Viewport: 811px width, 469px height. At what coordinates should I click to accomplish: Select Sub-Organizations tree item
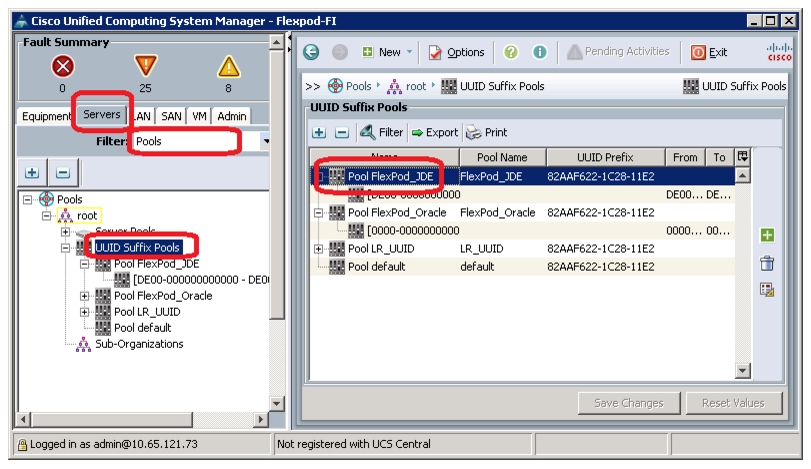(x=129, y=344)
